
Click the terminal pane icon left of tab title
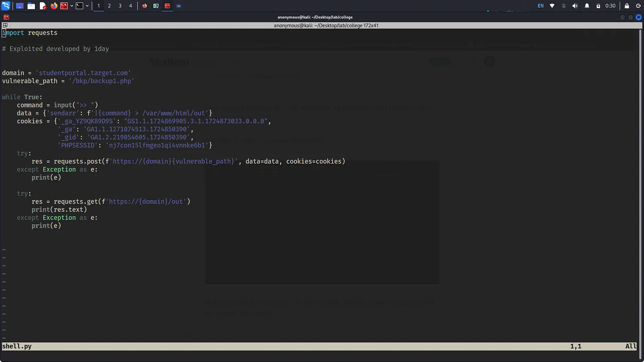pos(5,25)
